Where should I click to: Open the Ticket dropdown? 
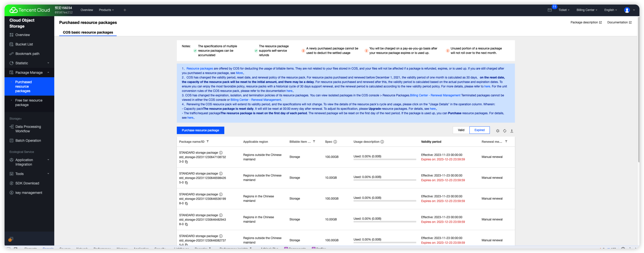(564, 10)
